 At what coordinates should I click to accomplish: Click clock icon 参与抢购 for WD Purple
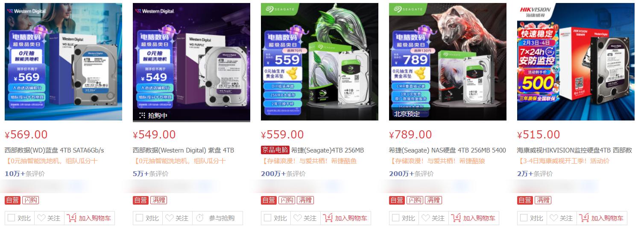click(x=200, y=218)
